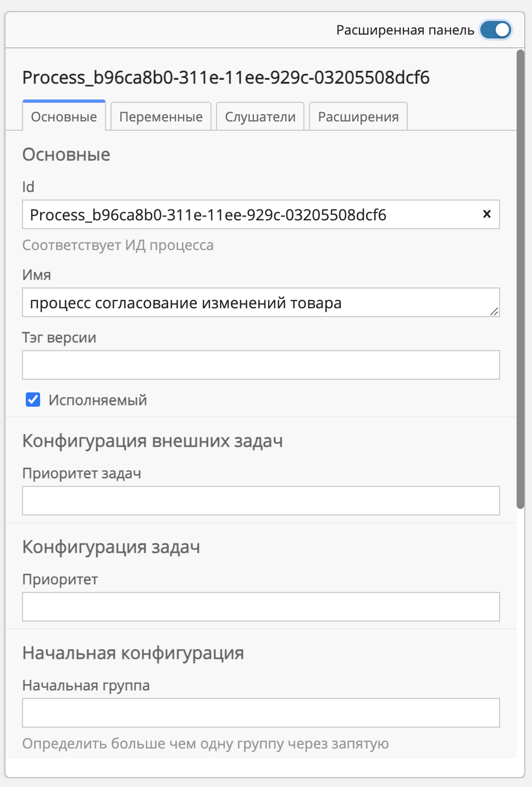
Task: Click the Конфигурация внешних задач heading
Action: coord(152,441)
